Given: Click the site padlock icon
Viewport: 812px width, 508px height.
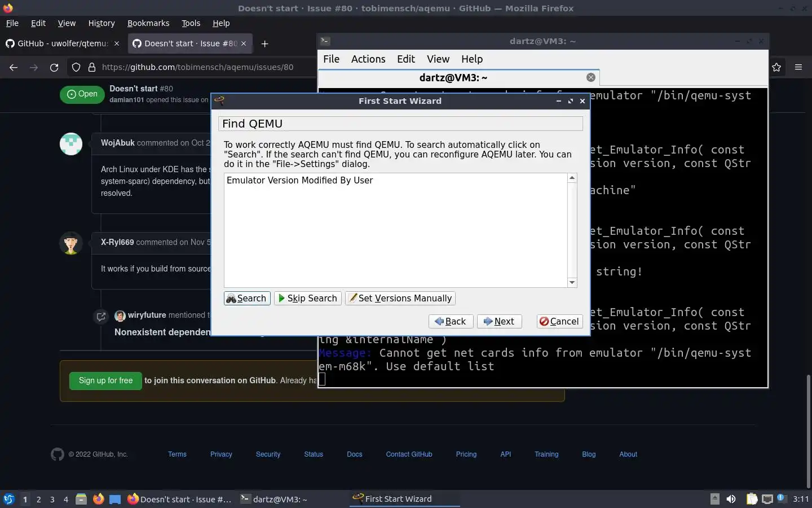Looking at the screenshot, I should (92, 67).
